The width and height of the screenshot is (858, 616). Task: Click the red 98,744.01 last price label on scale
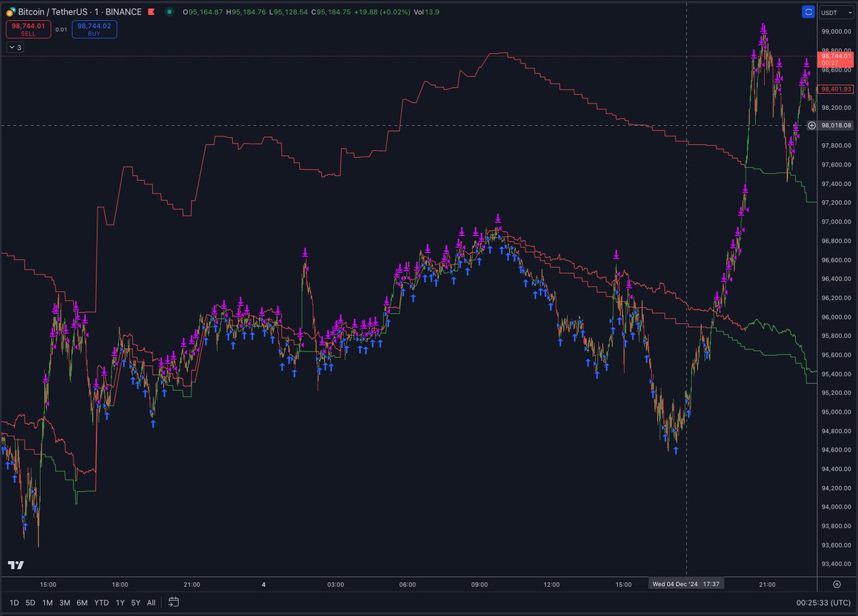pos(835,59)
